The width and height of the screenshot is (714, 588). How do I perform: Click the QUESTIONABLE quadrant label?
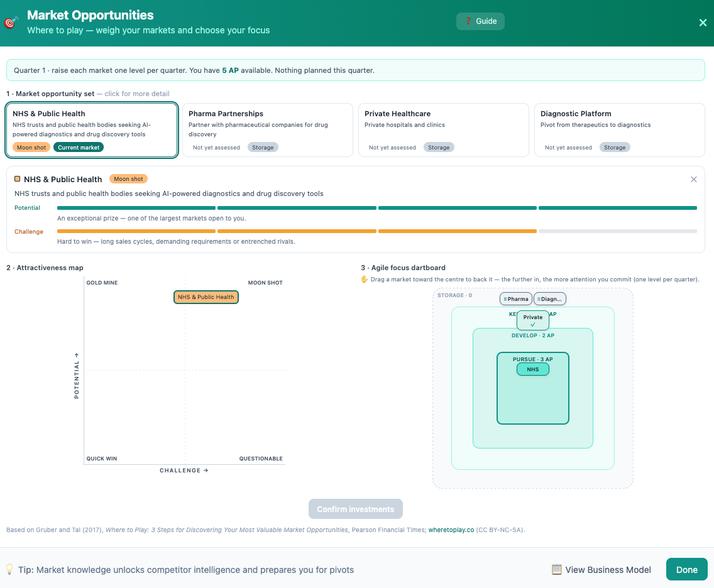(x=261, y=459)
